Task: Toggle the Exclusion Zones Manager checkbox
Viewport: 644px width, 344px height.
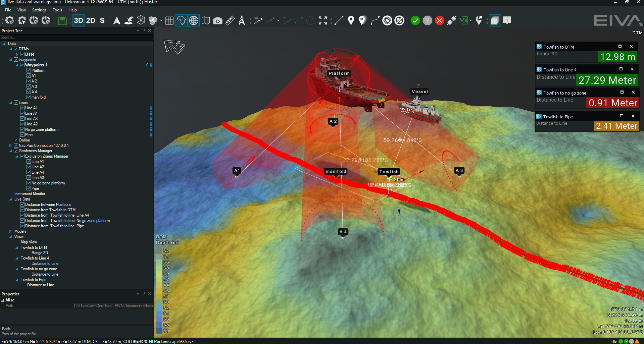Action: click(22, 156)
